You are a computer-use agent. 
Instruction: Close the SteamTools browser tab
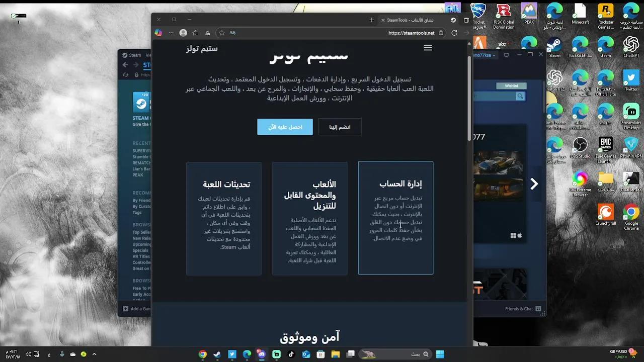(x=383, y=20)
